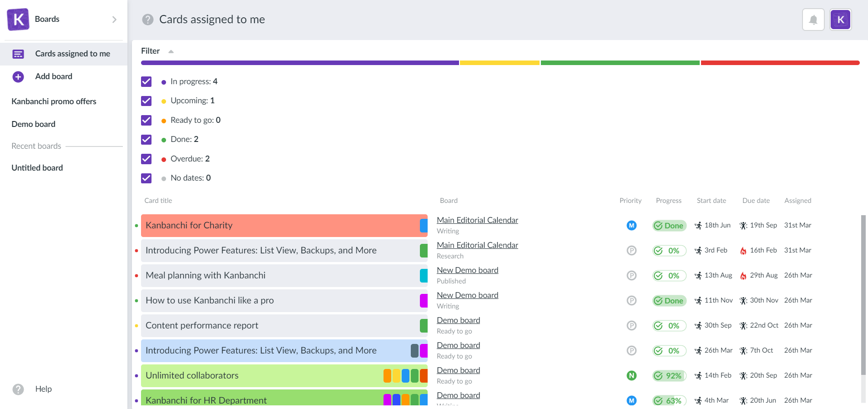This screenshot has width=868, height=409.
Task: Open Demo board link for Content performance report
Action: click(458, 320)
